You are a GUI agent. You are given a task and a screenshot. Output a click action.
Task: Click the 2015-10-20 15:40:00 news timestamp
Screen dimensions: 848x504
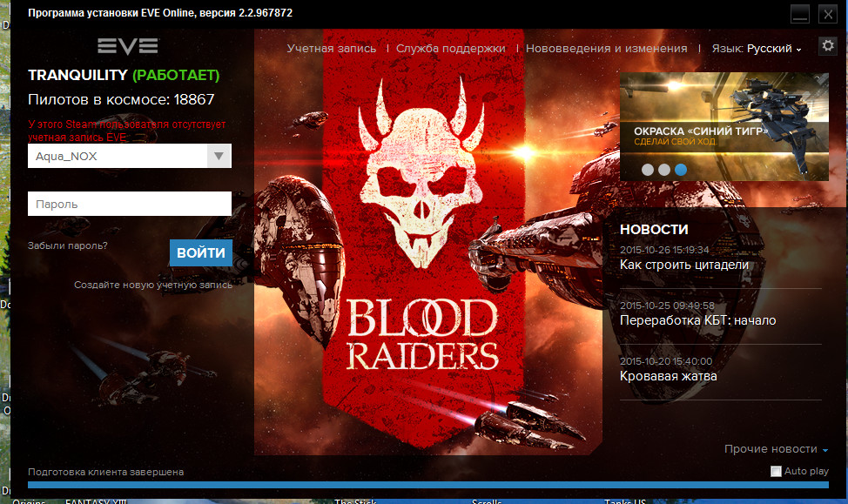pyautogui.click(x=666, y=361)
